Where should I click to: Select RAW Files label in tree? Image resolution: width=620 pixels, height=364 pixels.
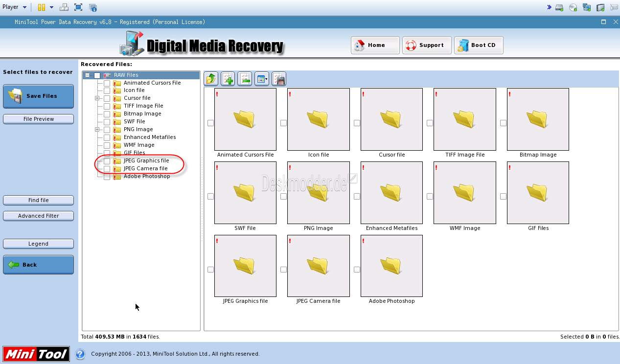(x=126, y=75)
